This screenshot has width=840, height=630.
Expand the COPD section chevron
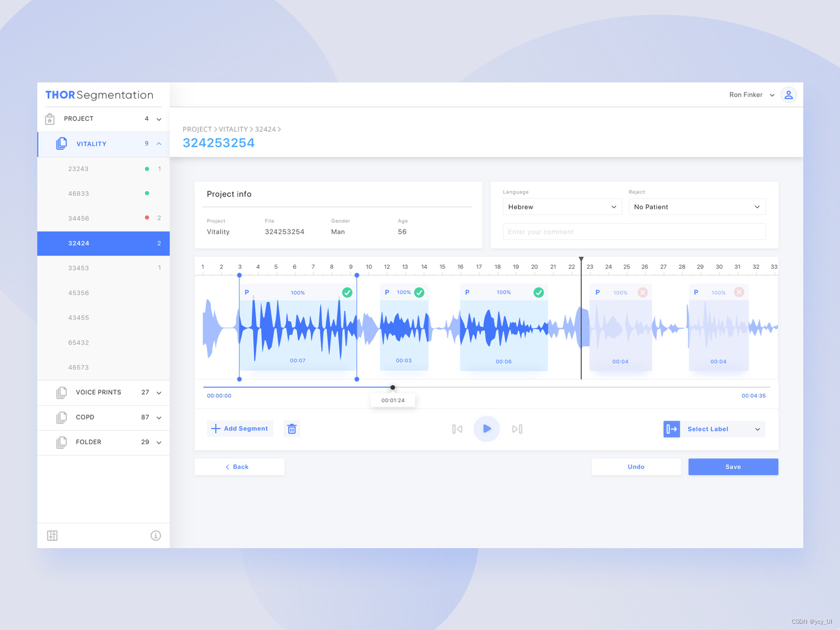click(159, 418)
